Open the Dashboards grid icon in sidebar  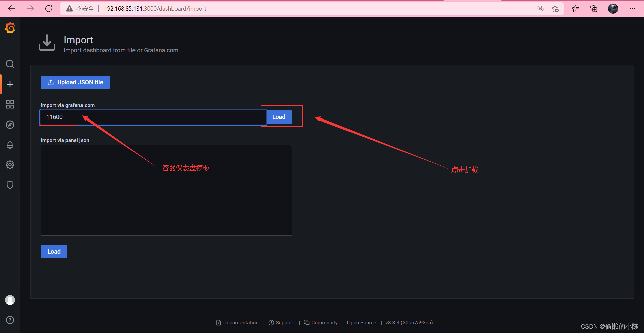pyautogui.click(x=10, y=104)
